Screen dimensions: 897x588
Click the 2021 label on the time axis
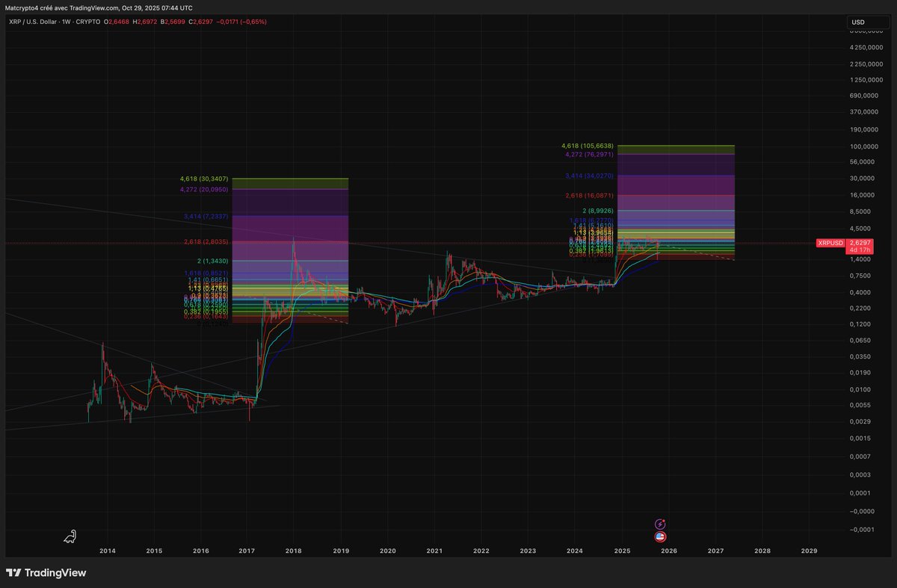434,551
